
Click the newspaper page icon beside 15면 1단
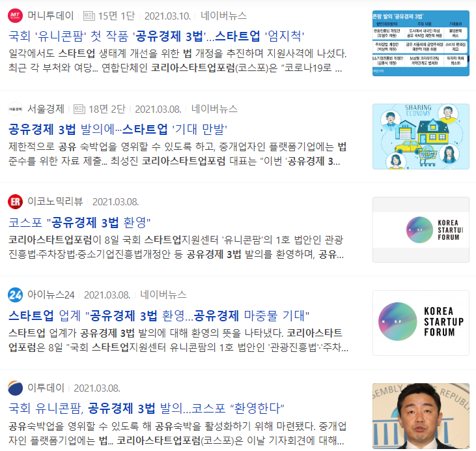89,16
